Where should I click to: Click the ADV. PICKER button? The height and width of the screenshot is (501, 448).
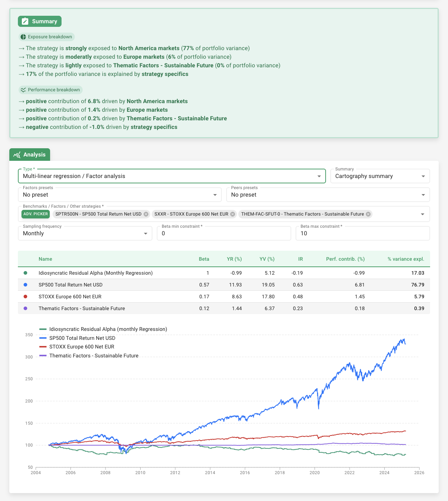[x=35, y=214]
